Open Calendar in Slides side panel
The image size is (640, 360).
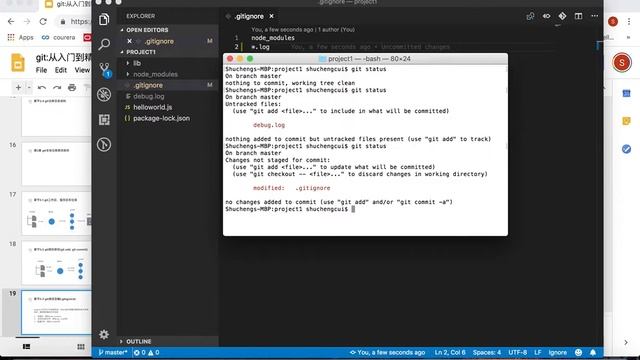627,93
